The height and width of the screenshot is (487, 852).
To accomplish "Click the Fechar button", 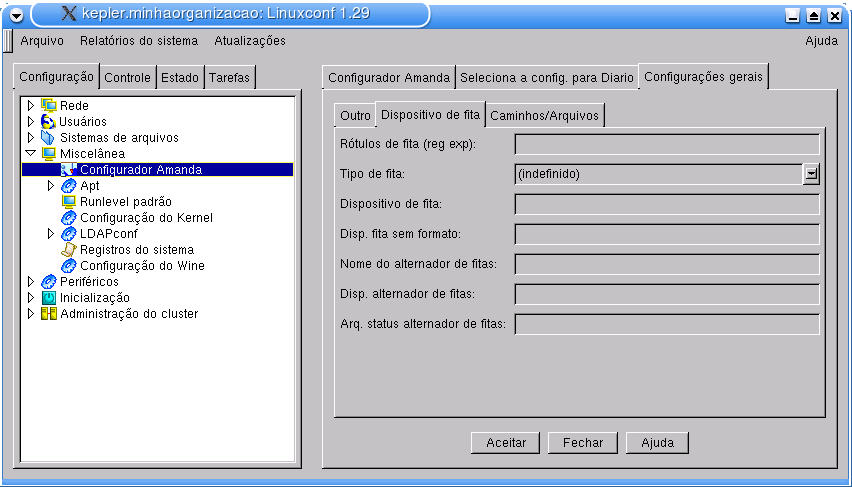I will point(582,443).
